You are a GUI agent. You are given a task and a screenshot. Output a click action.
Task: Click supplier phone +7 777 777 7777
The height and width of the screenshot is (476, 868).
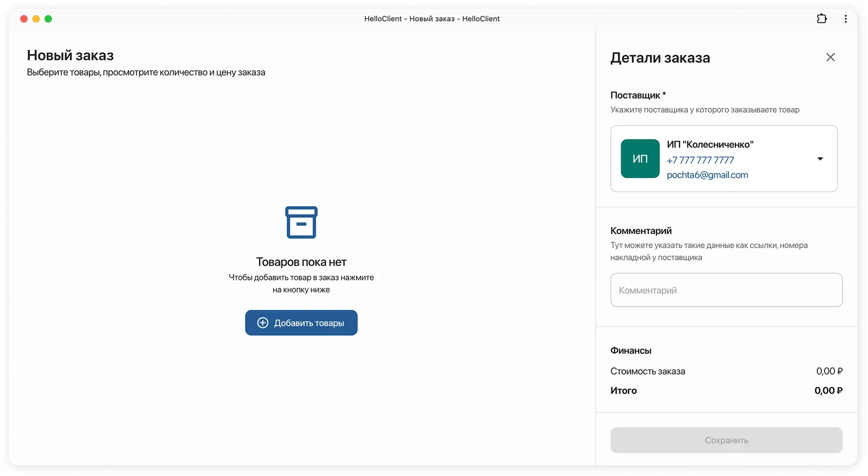pos(700,160)
